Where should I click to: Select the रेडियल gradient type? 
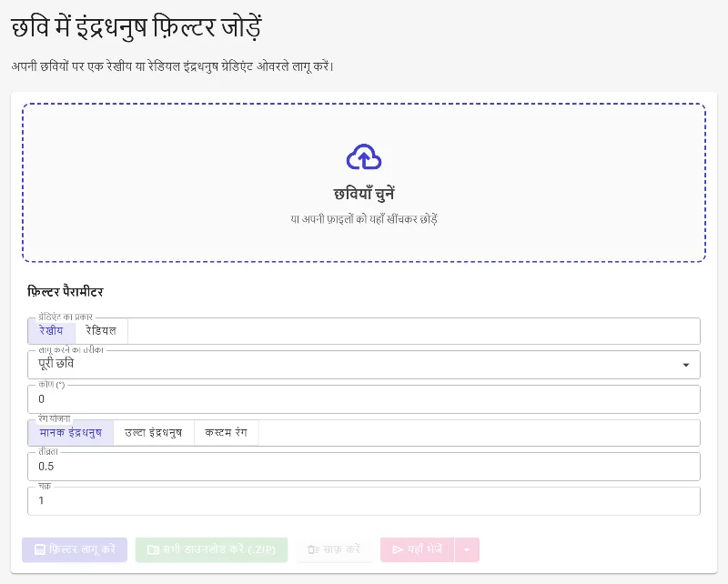tap(101, 331)
